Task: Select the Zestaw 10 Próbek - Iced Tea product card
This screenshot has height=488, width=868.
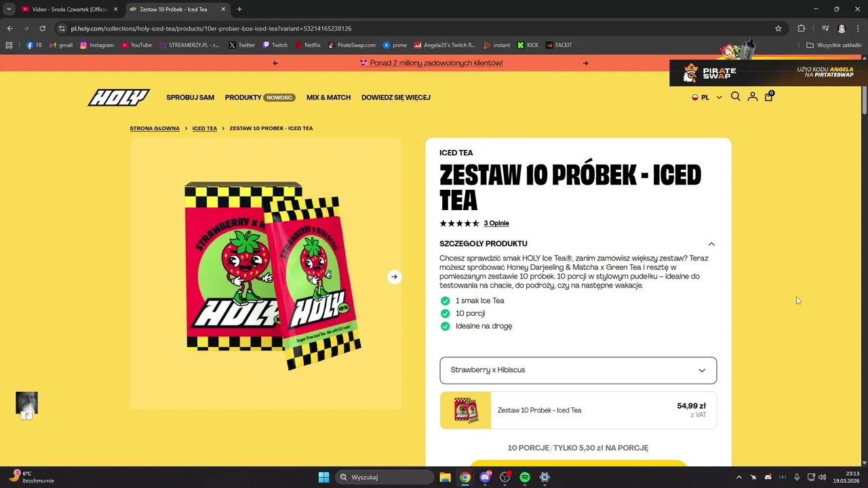Action: [578, 410]
